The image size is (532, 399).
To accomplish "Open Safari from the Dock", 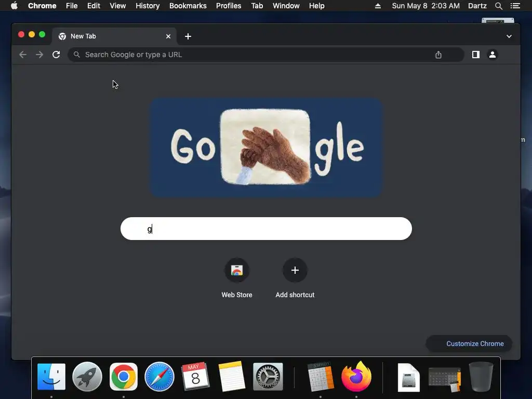I will point(159,377).
